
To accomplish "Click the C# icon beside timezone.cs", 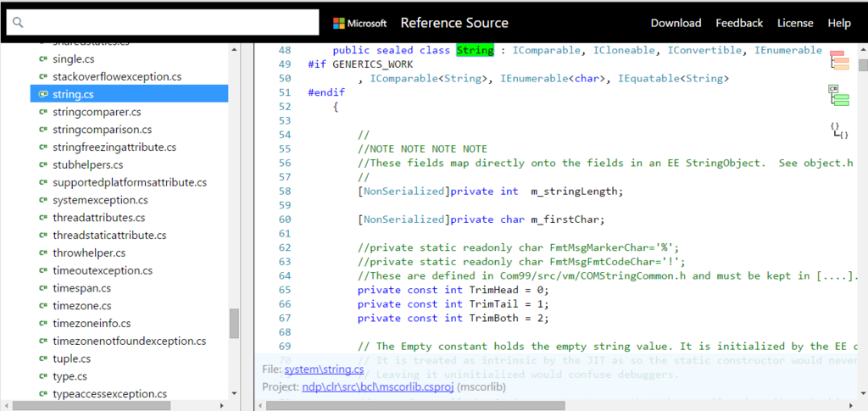I will [42, 307].
